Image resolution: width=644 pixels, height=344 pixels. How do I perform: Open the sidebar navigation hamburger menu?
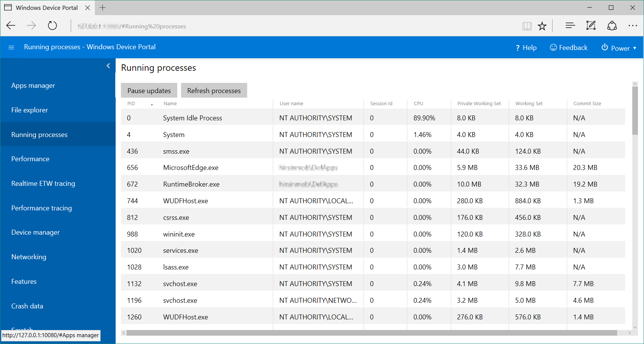pos(11,47)
